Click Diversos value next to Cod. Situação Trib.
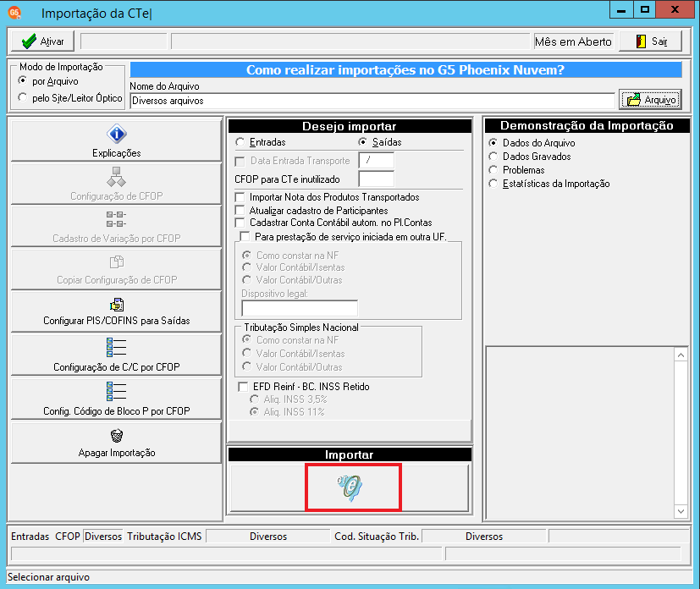Viewport: 700px width, 589px height. coord(484,537)
